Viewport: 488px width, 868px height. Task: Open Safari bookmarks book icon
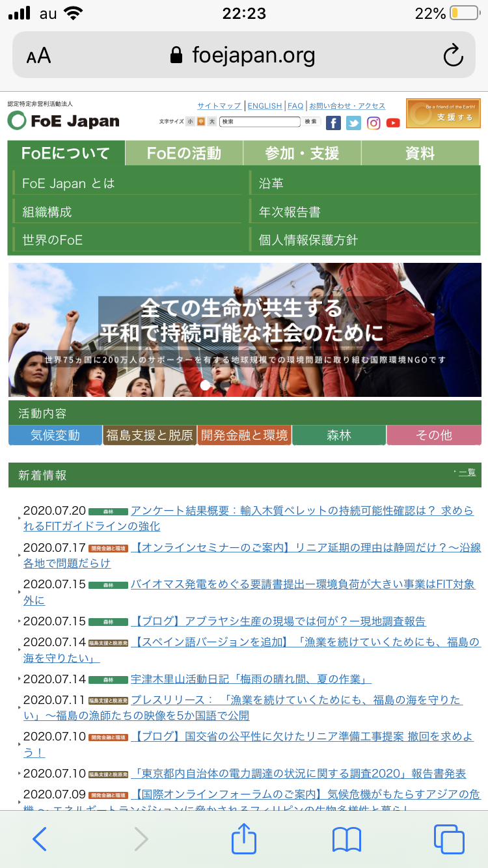click(346, 839)
